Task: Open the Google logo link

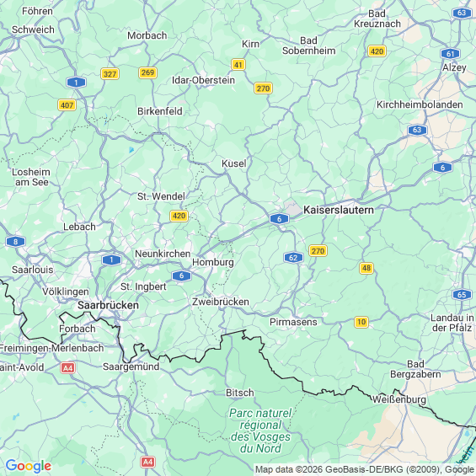Action: click(29, 466)
